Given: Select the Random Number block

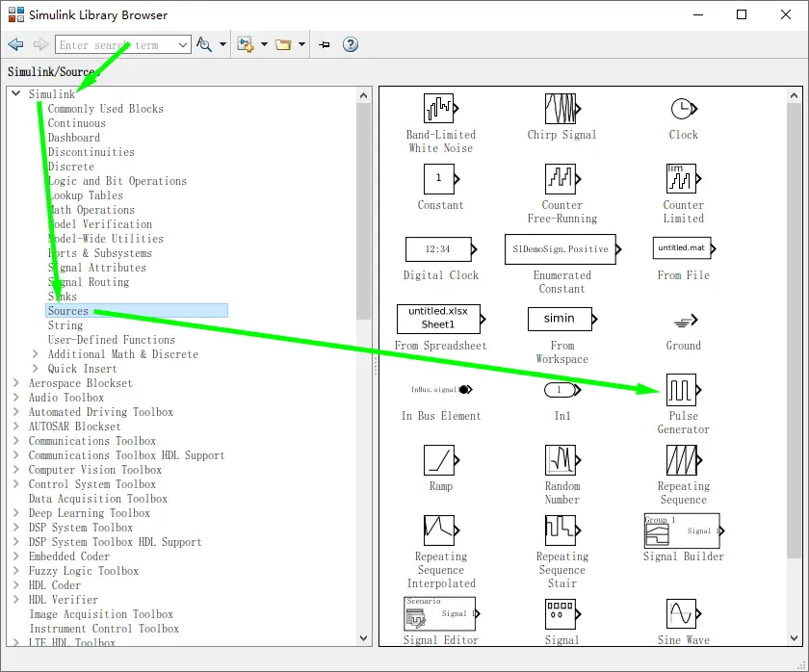Looking at the screenshot, I should tap(562, 460).
